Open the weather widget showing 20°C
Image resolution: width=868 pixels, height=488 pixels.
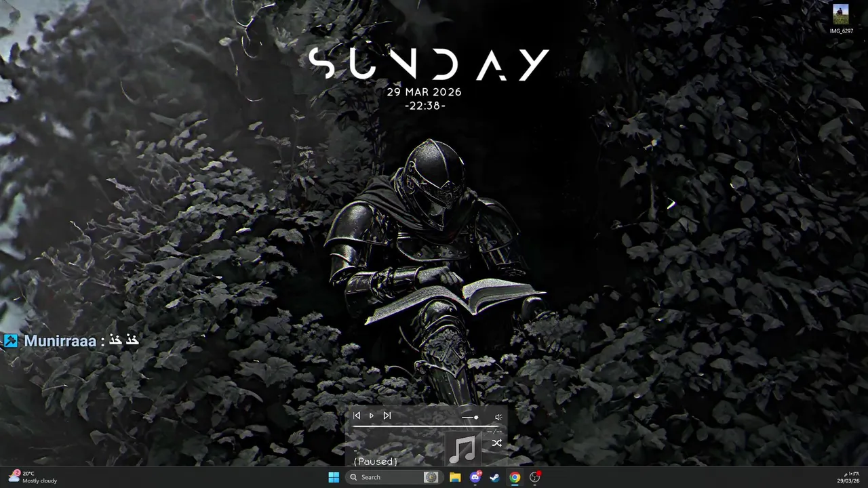click(x=33, y=477)
